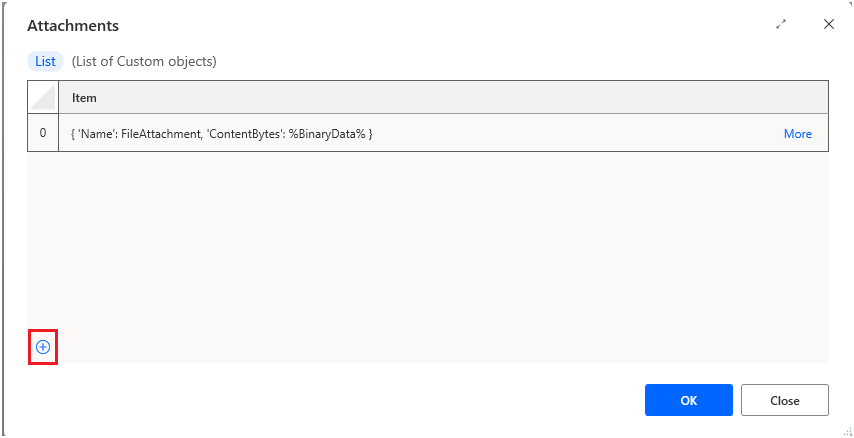Click the Item column header
854x438 pixels.
(84, 98)
